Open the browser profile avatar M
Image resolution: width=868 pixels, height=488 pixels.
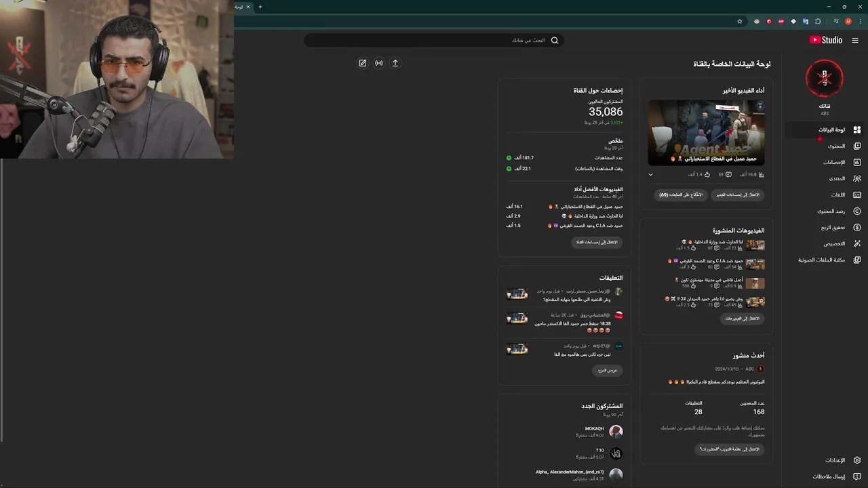coord(848,21)
